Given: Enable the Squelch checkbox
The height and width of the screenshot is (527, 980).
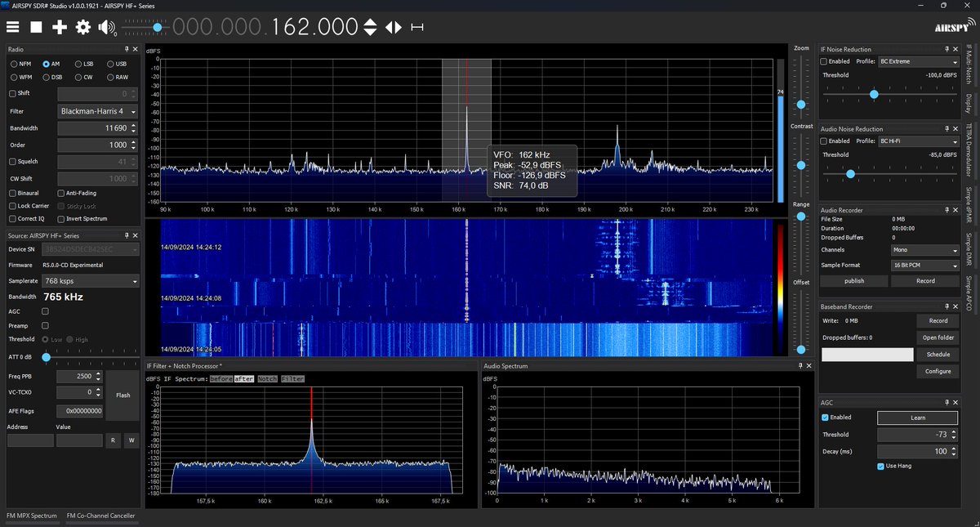Looking at the screenshot, I should 12,161.
